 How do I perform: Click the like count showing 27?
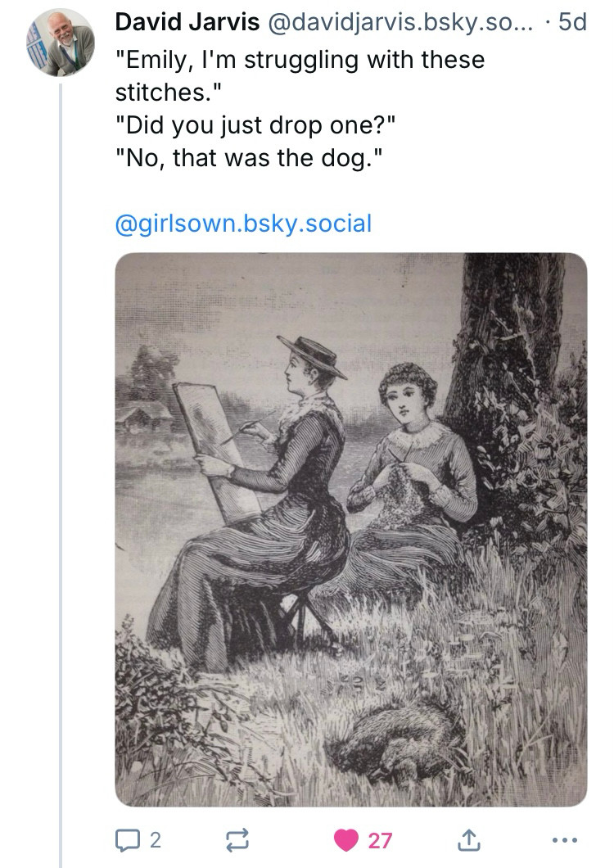point(380,840)
